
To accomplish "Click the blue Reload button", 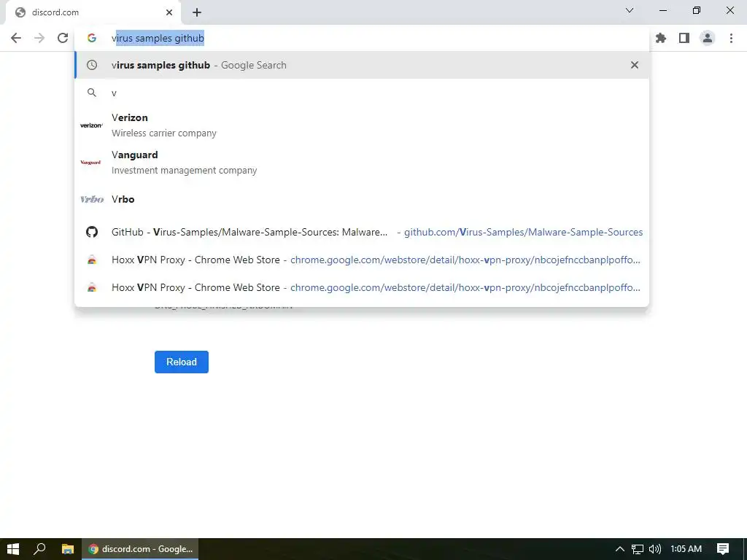I will click(x=182, y=362).
